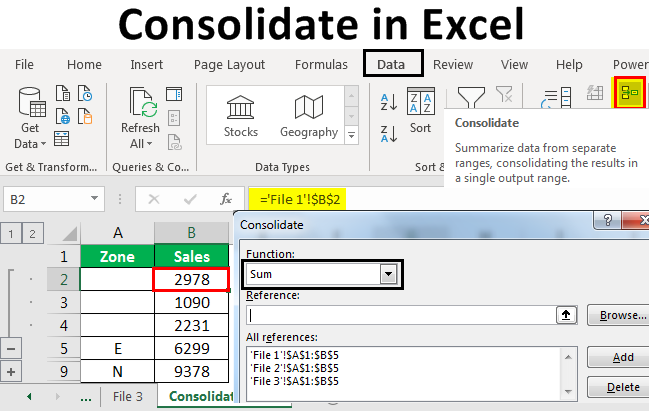Sort Z to A descending

[x=389, y=134]
